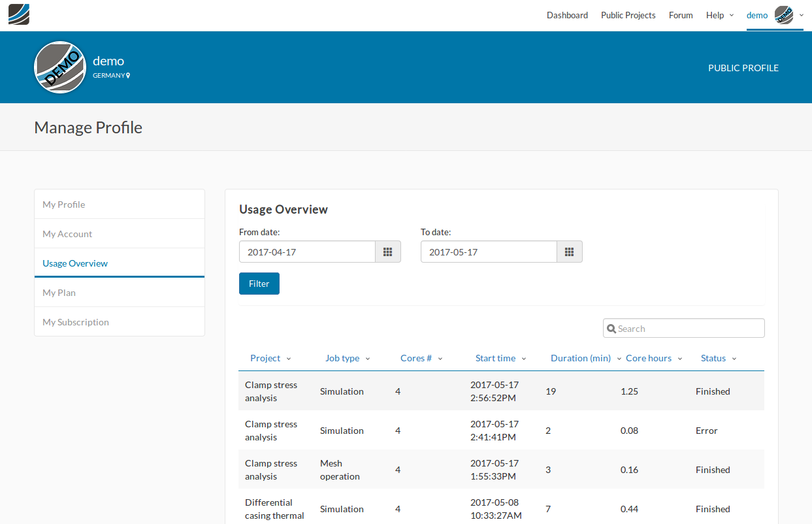Sort table by Start time column

tap(500, 358)
